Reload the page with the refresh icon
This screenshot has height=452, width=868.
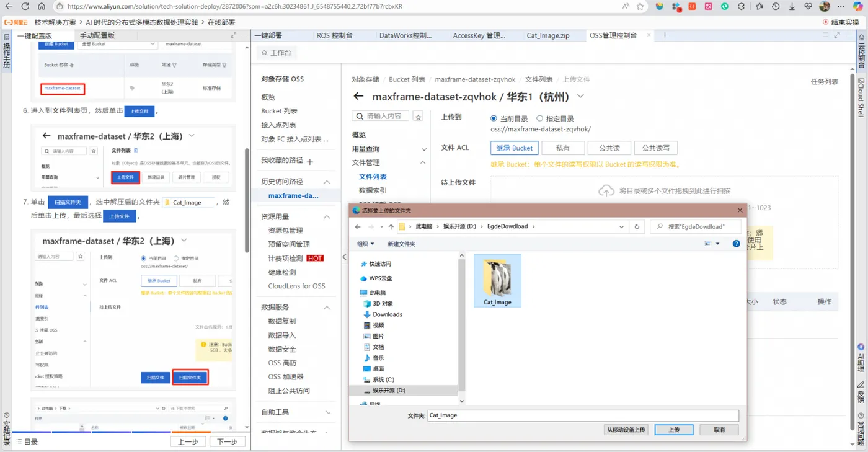coord(25,6)
